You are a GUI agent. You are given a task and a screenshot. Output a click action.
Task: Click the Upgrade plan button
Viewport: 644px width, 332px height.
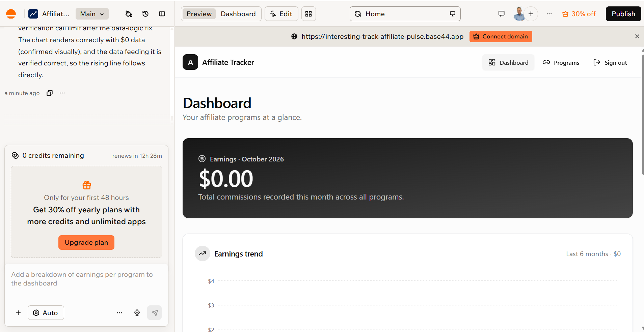(86, 242)
